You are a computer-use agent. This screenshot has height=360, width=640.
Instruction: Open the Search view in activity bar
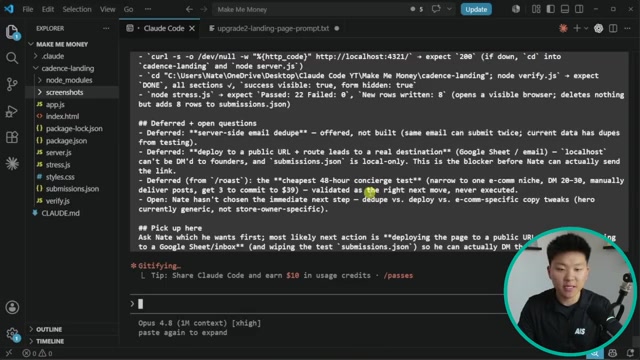[12, 58]
